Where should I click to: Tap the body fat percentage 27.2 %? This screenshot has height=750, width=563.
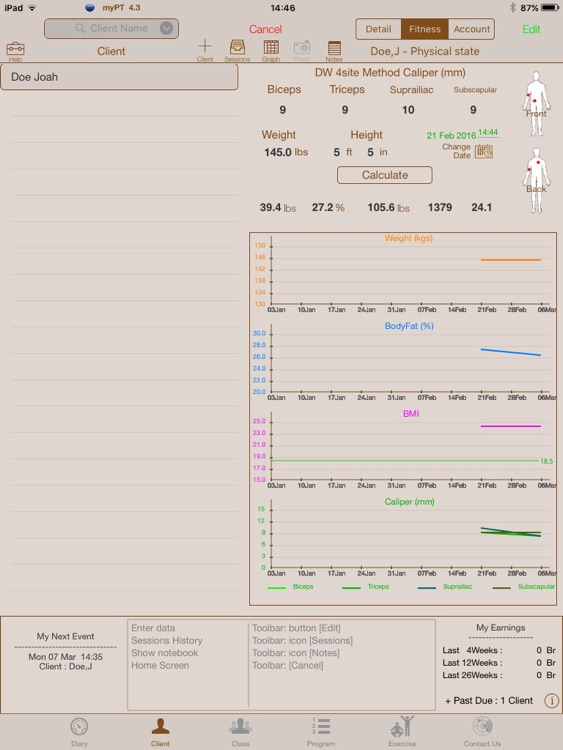[x=328, y=208]
